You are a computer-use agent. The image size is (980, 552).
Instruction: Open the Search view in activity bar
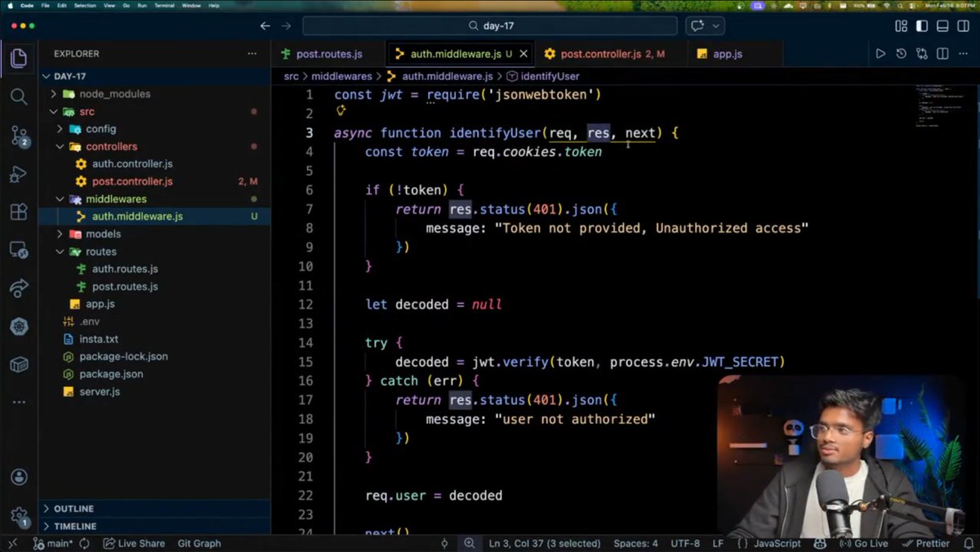pyautogui.click(x=19, y=97)
